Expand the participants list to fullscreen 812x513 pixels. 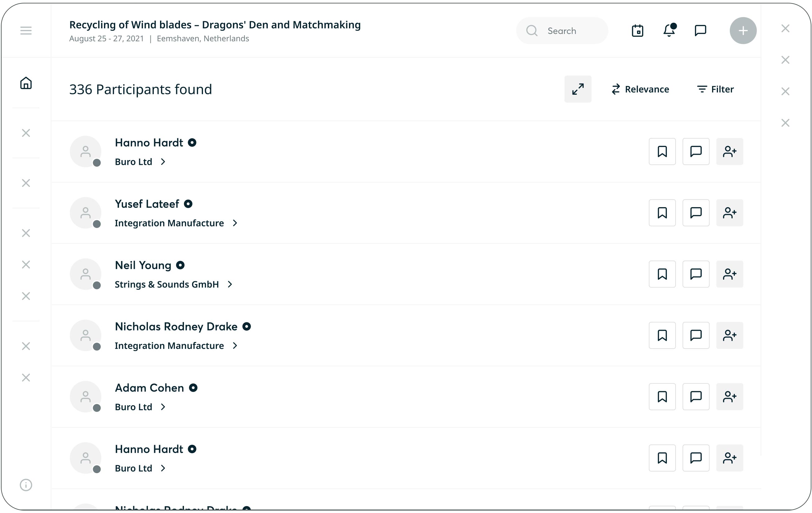click(578, 89)
